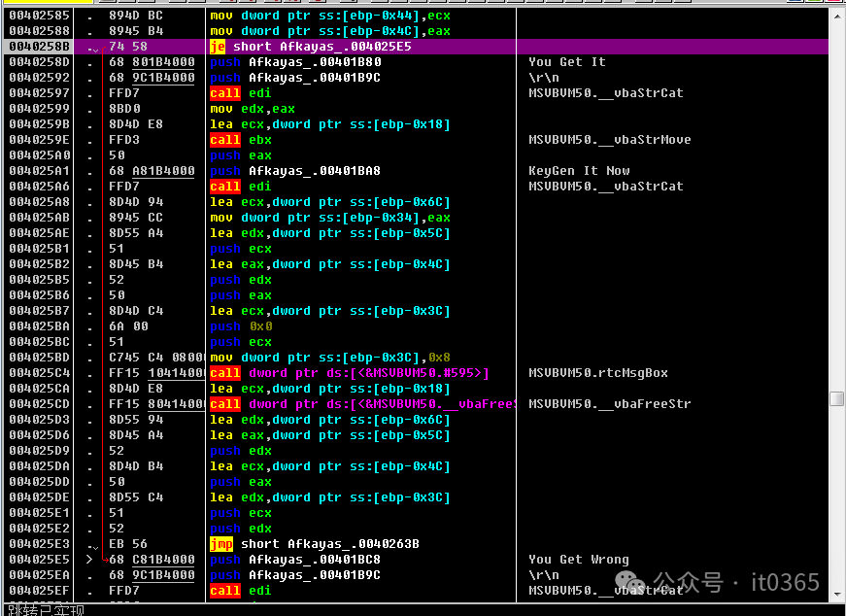846x616 pixels.
Task: Click the "You Get Wrong" comment
Action: (x=578, y=560)
